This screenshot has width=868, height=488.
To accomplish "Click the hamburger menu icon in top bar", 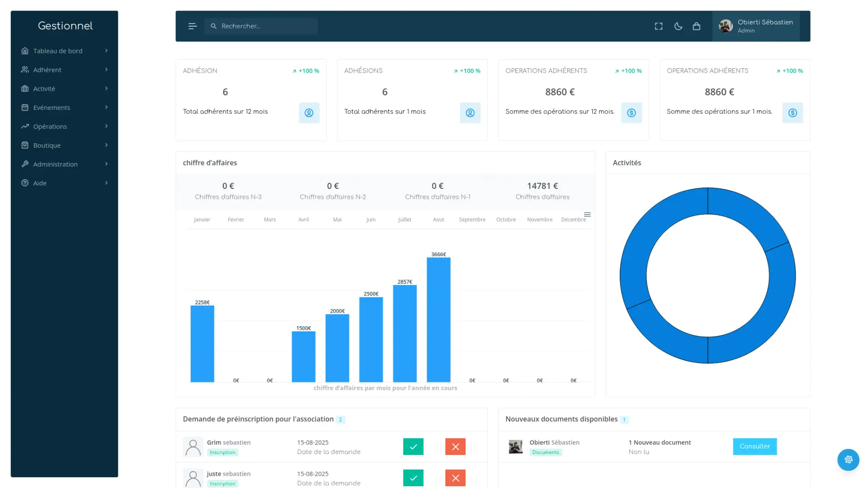I will click(193, 26).
